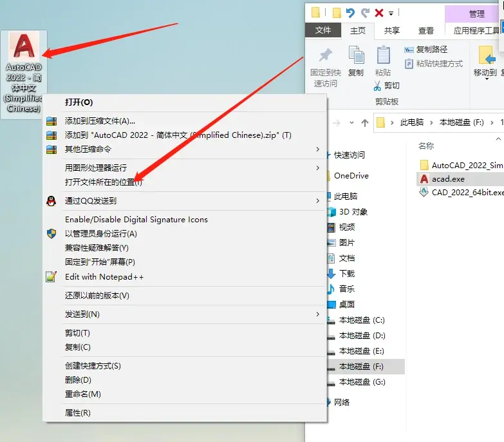The width and height of the screenshot is (504, 442).
Task: Expand the chevron after 本地磁盘 (F:) breadcrumb
Action: [x=492, y=122]
